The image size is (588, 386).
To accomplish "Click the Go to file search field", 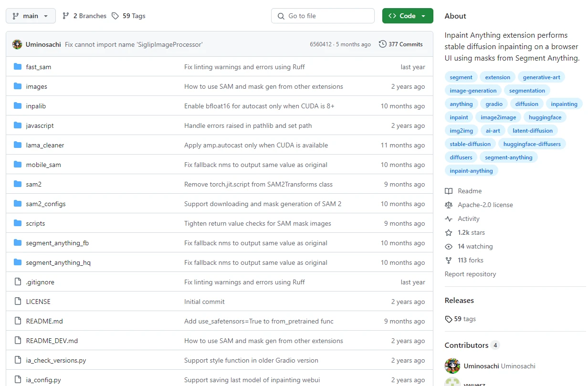I will pyautogui.click(x=323, y=16).
